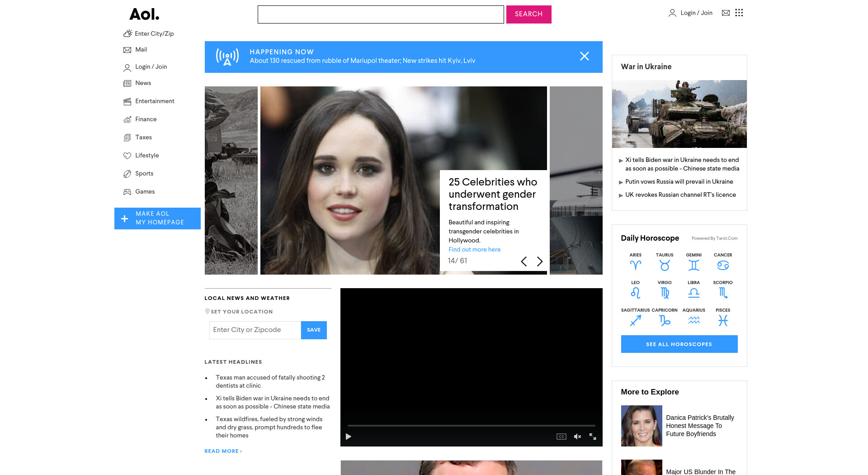The image size is (868, 475).
Task: Open the apps grid menu icon
Action: [x=739, y=13]
